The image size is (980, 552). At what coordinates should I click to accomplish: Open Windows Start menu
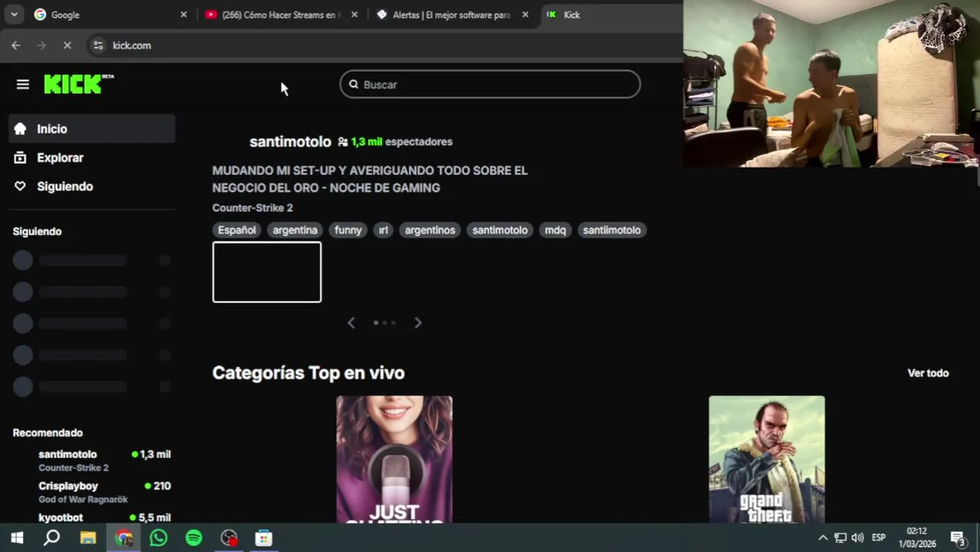pos(17,538)
